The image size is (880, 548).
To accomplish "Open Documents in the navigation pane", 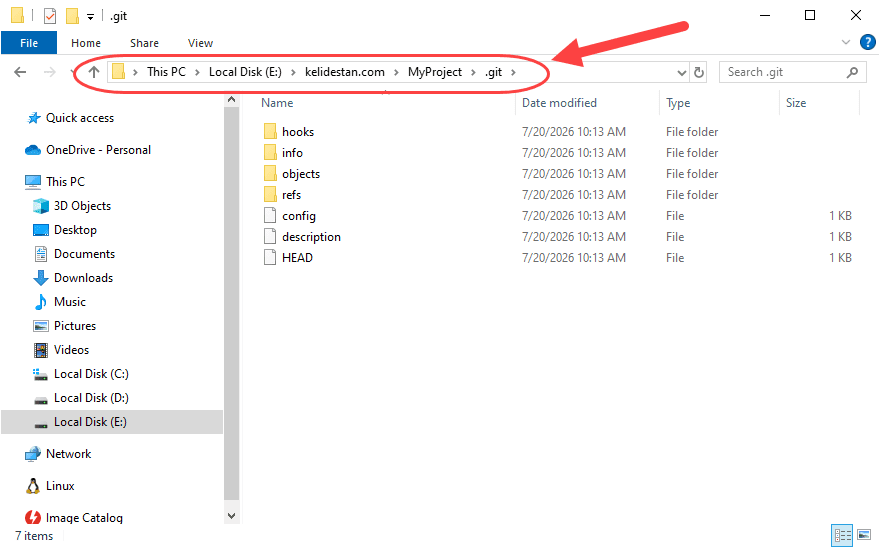I will pyautogui.click(x=84, y=254).
